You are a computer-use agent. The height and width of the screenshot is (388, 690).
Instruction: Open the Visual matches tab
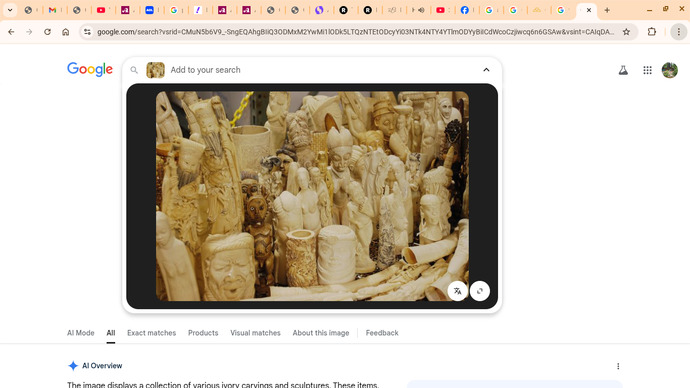[255, 333]
